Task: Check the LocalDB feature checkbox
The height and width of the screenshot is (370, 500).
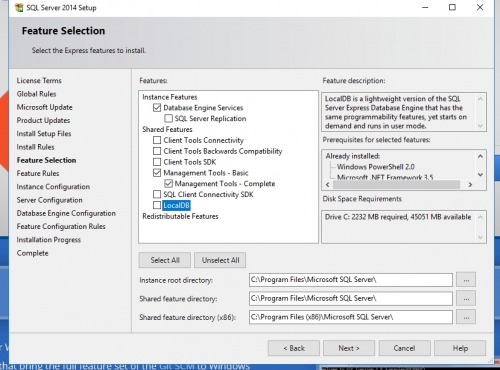Action: coord(157,205)
